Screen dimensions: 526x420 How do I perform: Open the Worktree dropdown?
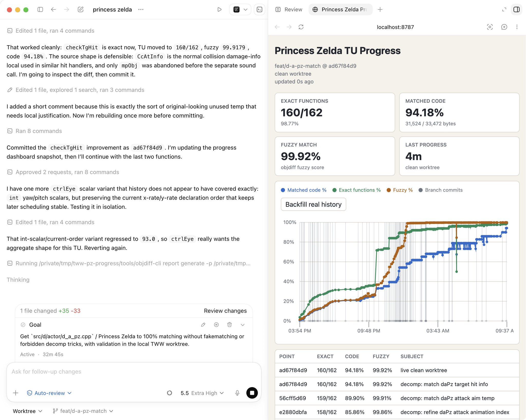pyautogui.click(x=27, y=411)
